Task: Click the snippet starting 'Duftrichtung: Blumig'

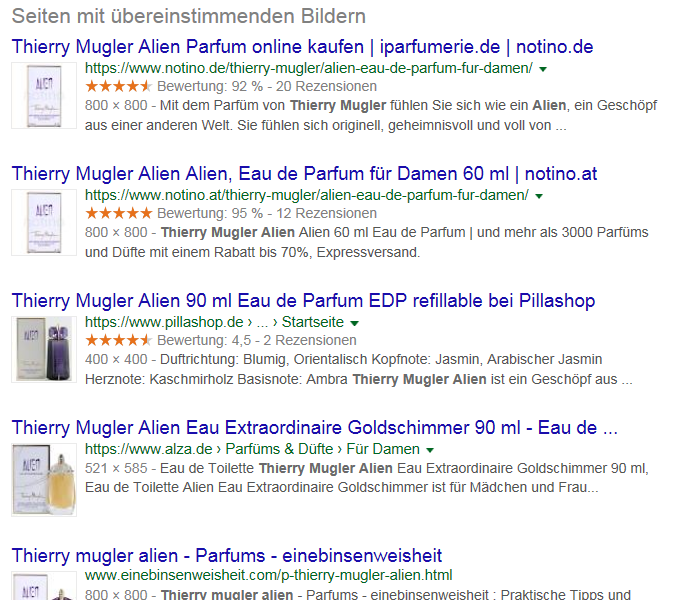Action: click(x=359, y=370)
